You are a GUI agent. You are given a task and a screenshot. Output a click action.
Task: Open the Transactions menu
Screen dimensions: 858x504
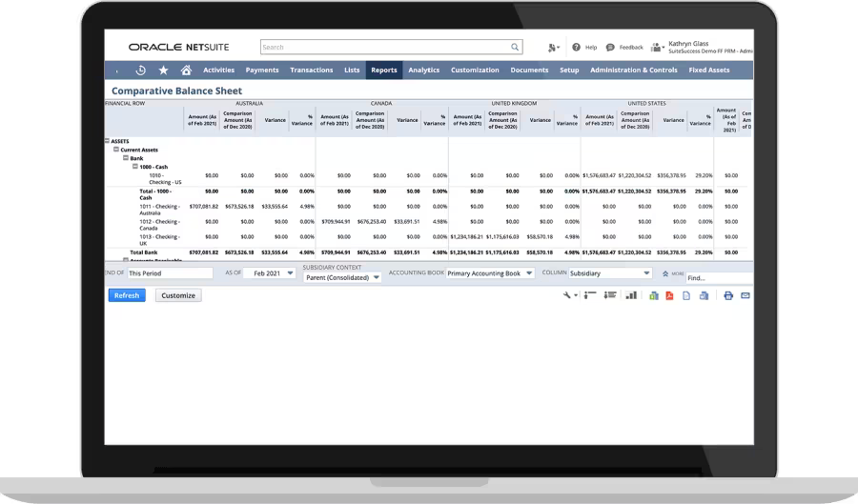pos(311,70)
